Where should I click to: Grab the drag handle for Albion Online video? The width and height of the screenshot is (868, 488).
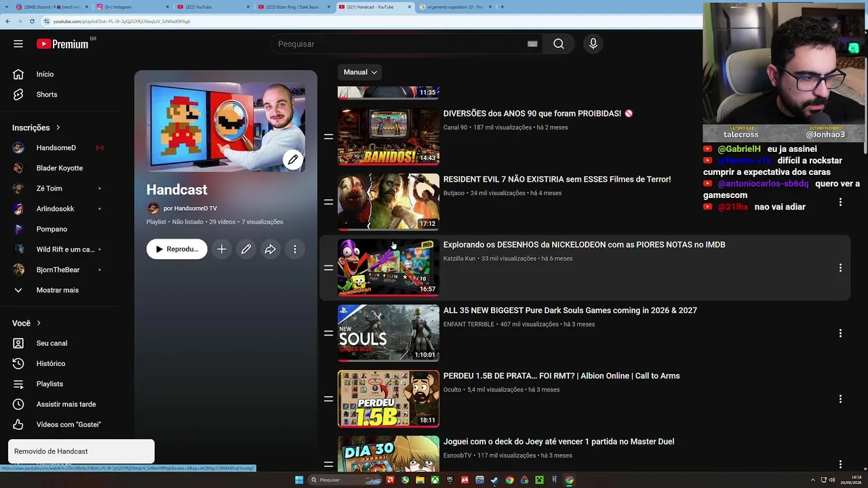(328, 399)
